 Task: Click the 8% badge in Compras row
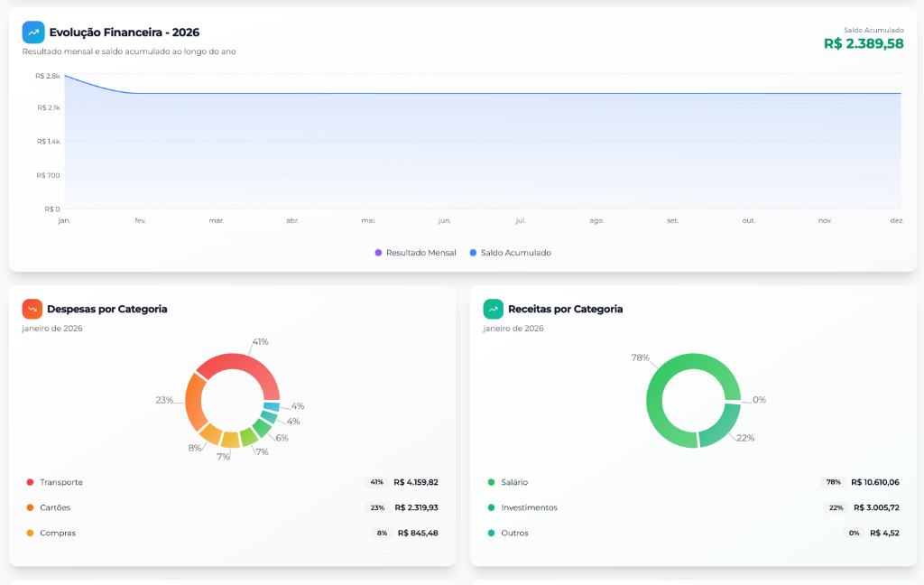[x=382, y=534]
